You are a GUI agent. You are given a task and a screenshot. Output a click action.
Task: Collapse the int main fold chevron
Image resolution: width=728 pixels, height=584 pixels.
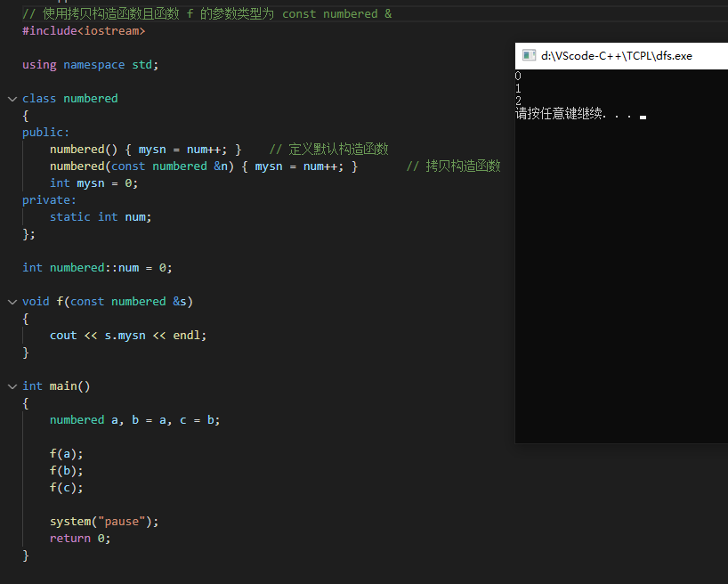tap(12, 386)
